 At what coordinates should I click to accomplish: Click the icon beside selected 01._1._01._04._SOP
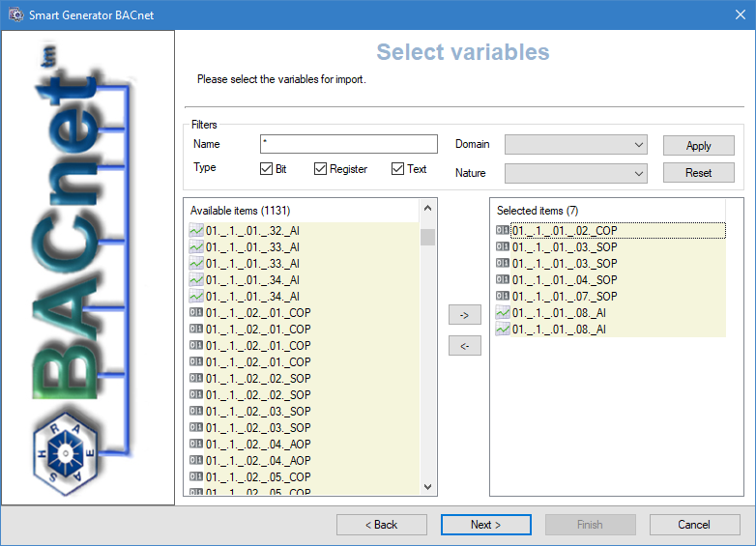(x=502, y=279)
